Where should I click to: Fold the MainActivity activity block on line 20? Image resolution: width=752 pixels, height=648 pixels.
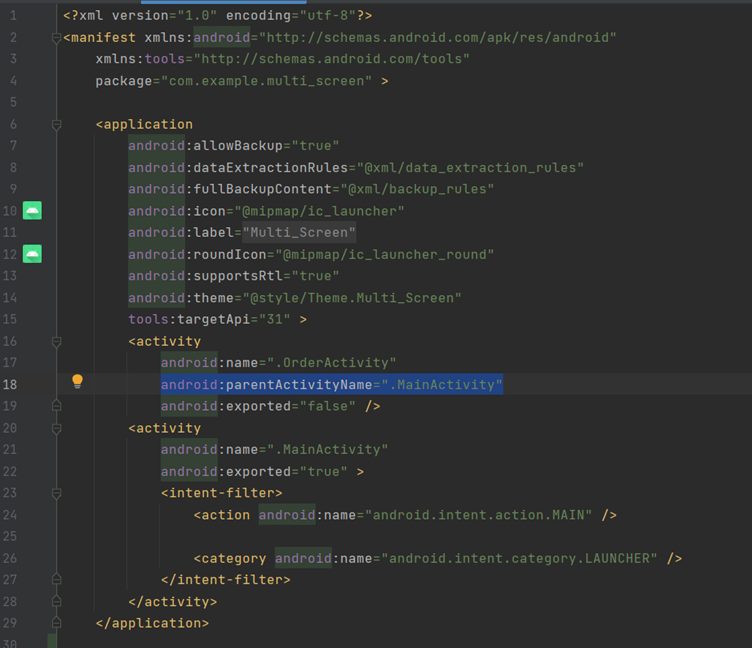tap(56, 428)
